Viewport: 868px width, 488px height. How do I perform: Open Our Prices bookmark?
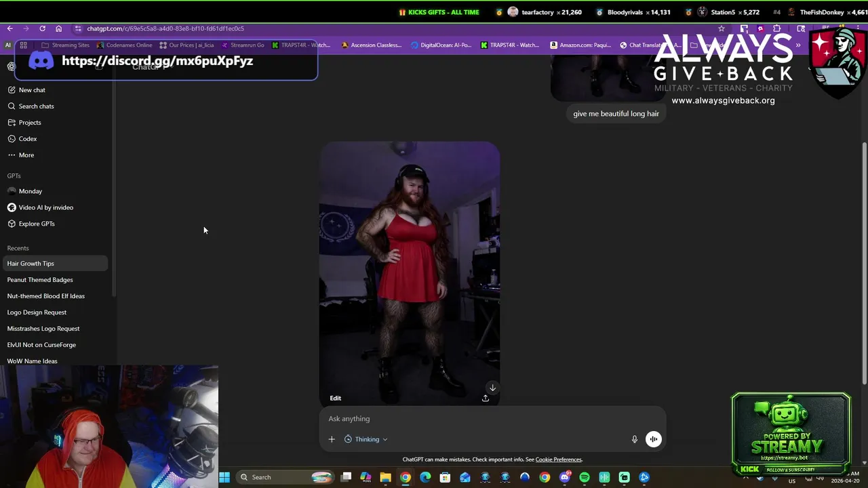pyautogui.click(x=186, y=45)
